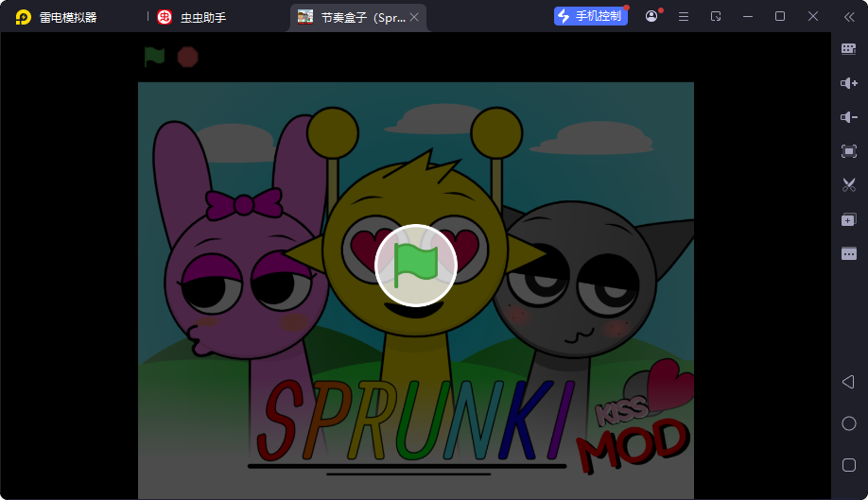Click the 虫虫助手 red tab icon
This screenshot has height=500, width=868.
pos(165,17)
